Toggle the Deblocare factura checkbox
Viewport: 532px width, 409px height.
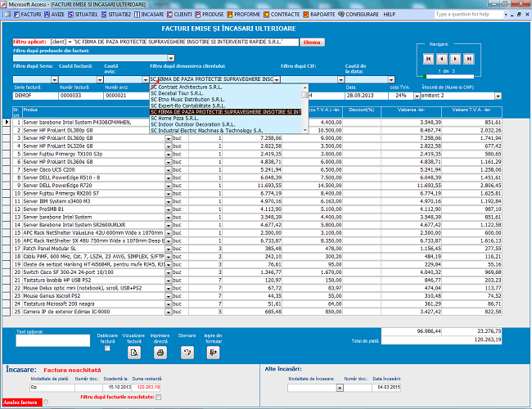(107, 348)
